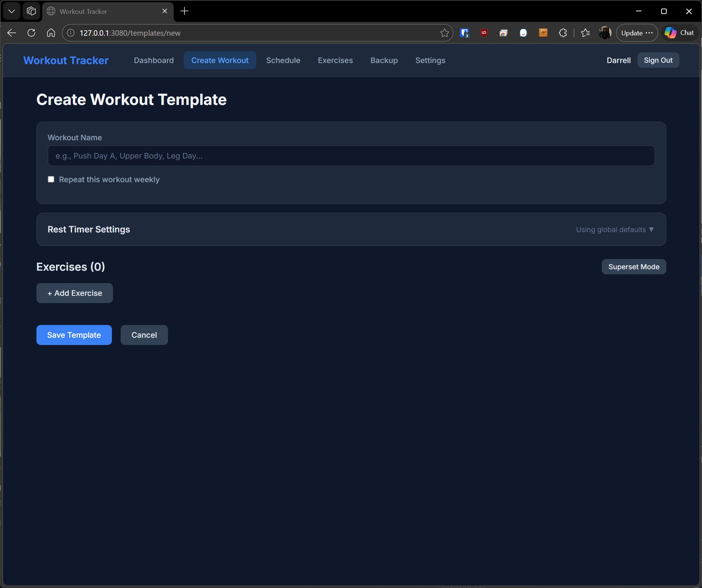
Task: Save the workout template
Action: [74, 335]
